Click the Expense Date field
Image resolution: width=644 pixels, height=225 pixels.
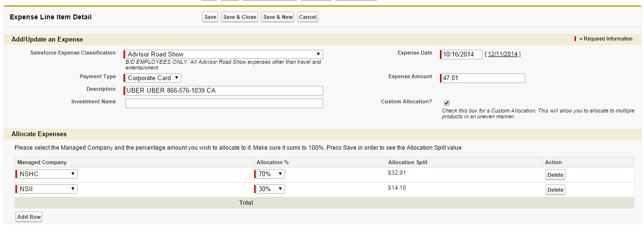[x=462, y=55]
